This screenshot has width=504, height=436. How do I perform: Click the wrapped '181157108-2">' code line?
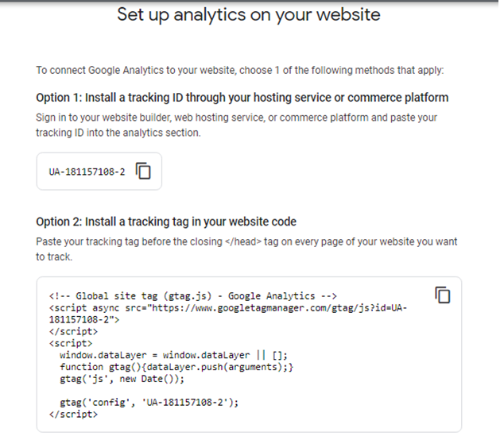[84, 319]
